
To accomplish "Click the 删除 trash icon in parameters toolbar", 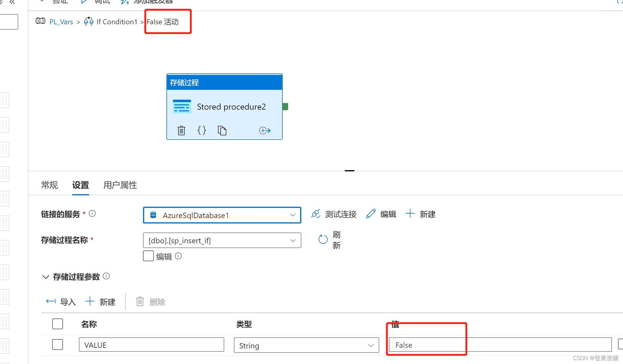I will click(140, 301).
